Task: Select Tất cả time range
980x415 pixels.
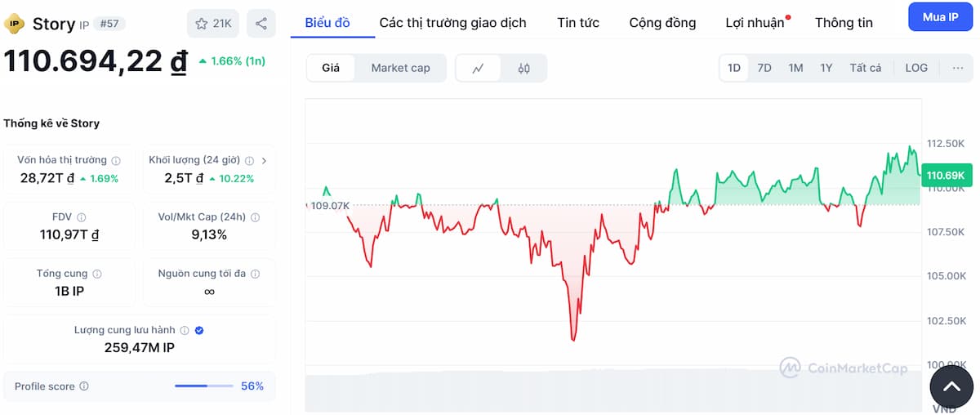Action: pos(865,68)
